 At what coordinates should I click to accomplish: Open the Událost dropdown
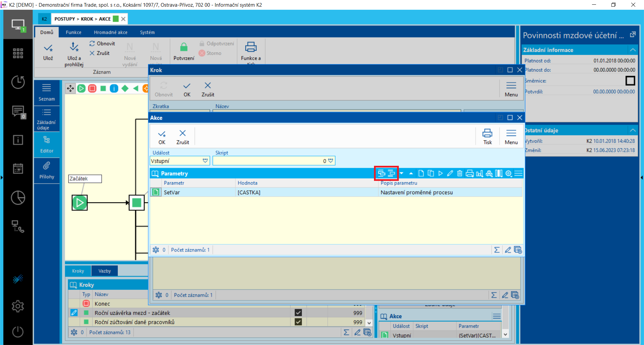tap(205, 161)
